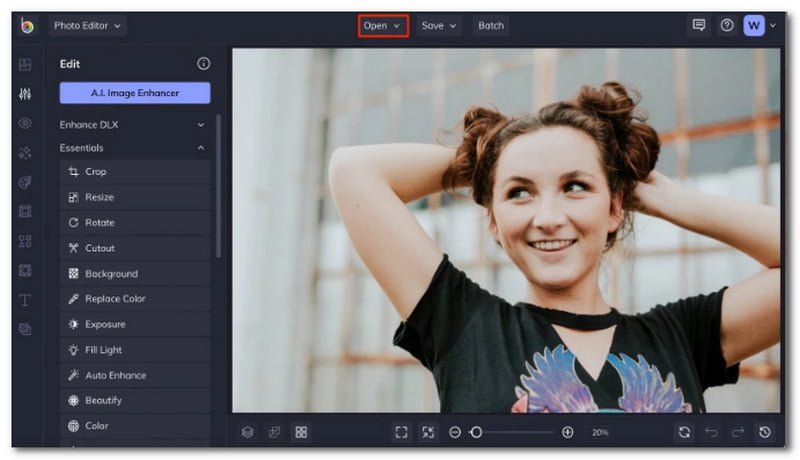Open the Photo Editor dropdown

pos(88,25)
